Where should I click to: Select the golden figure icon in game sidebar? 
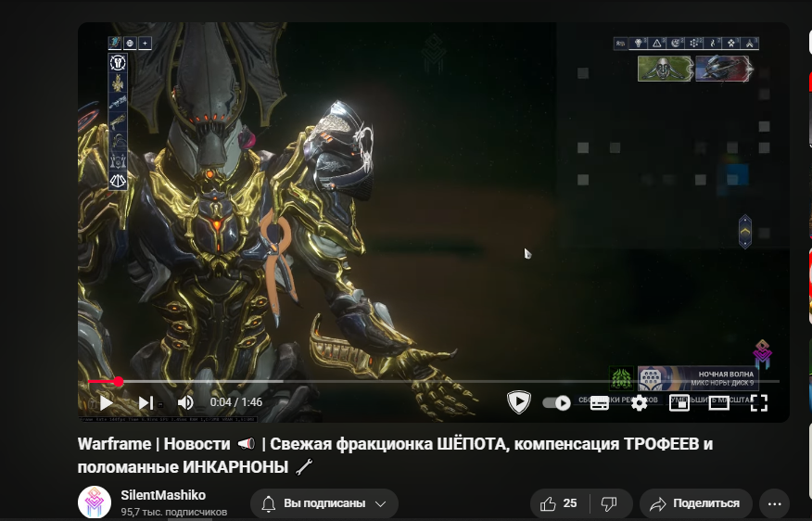point(118,83)
